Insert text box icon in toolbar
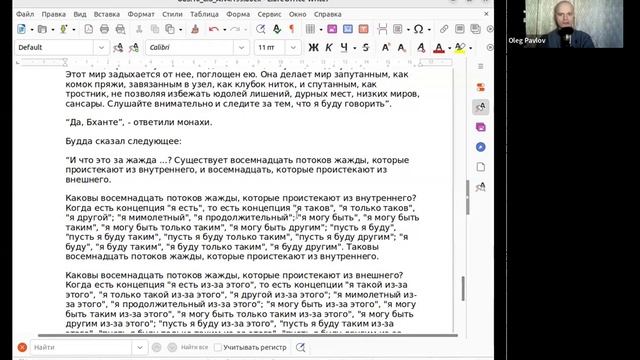Viewport: 640px width, 360px height. pos(363,29)
